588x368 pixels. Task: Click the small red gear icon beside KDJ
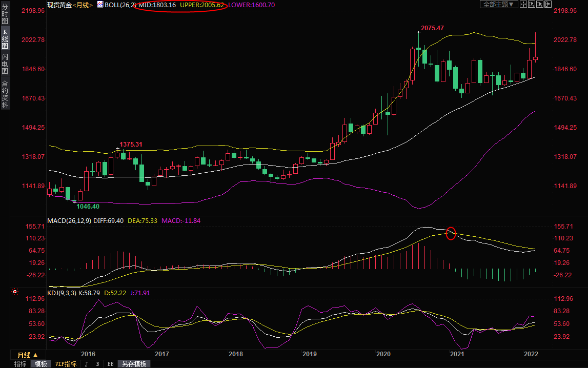pyautogui.click(x=14, y=292)
